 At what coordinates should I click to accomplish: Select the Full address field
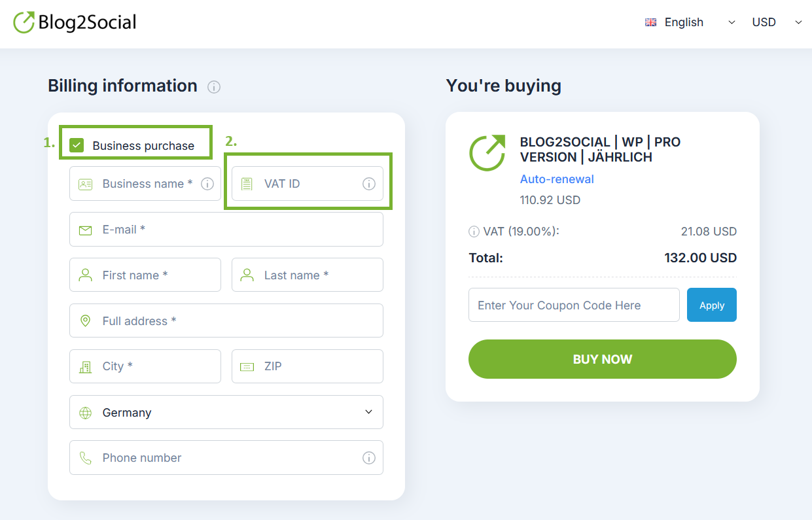point(226,321)
